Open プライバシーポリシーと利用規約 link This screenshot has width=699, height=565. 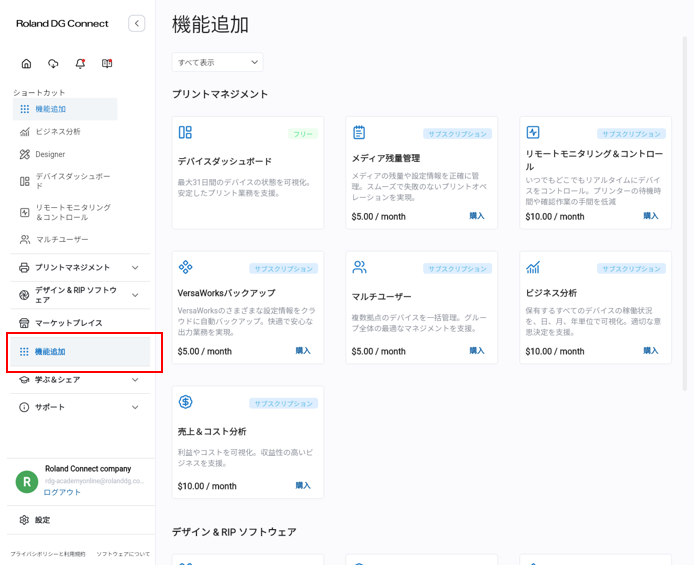pyautogui.click(x=48, y=554)
